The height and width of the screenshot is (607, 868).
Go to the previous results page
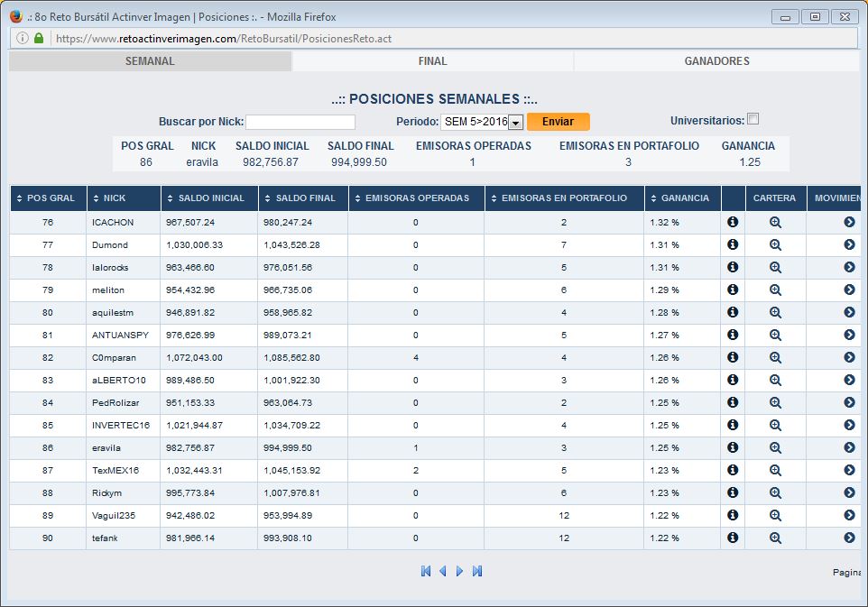point(442,571)
